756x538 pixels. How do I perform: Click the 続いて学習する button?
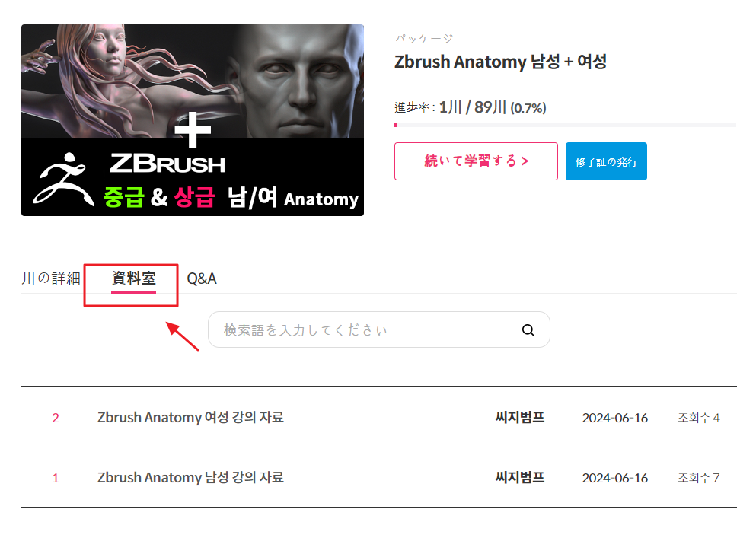point(476,161)
